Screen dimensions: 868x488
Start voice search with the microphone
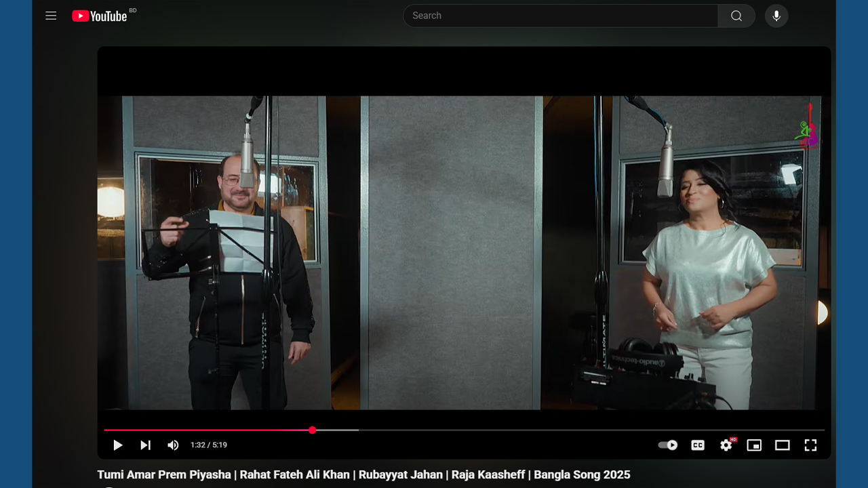coord(776,16)
